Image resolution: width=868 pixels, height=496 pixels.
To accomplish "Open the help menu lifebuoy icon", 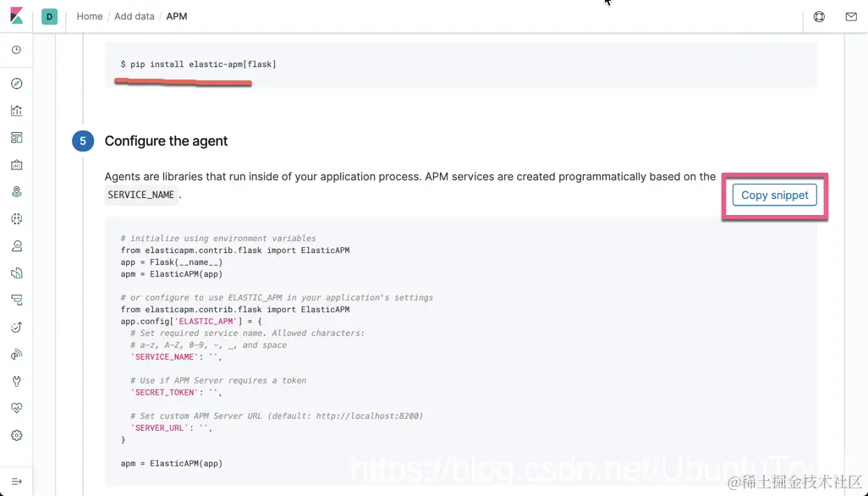I will click(x=819, y=17).
